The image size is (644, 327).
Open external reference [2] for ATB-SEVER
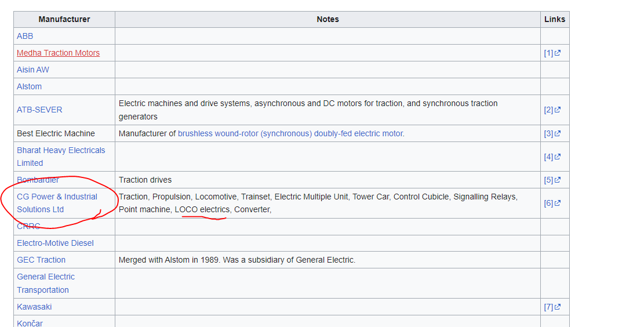click(552, 110)
